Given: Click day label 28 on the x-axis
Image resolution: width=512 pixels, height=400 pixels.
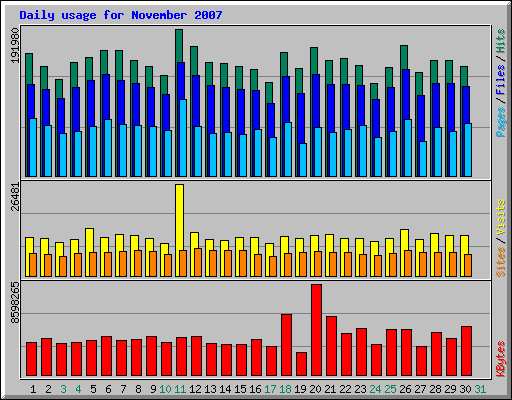Looking at the screenshot, I should [x=435, y=389].
